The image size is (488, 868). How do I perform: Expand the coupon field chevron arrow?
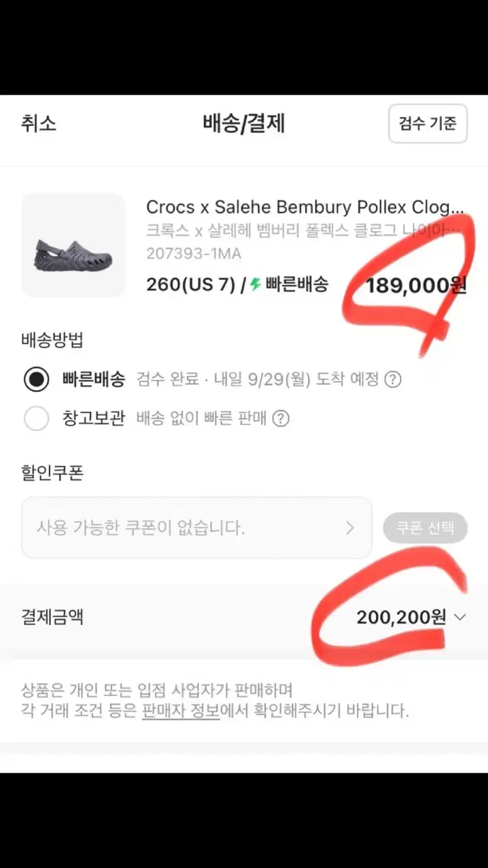[350, 527]
